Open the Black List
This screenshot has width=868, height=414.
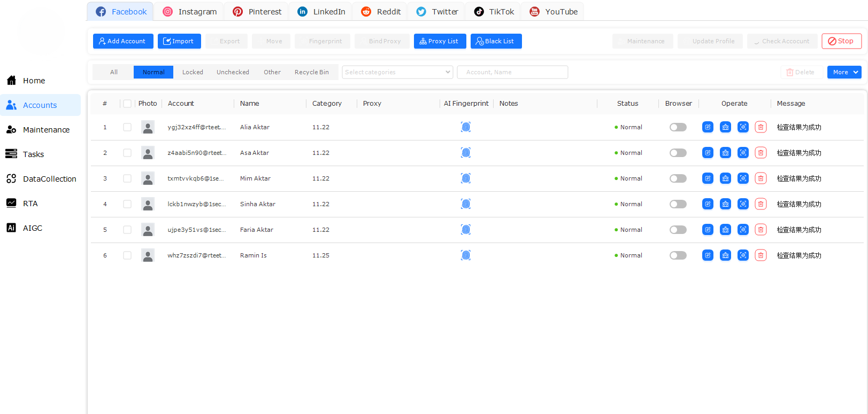tap(496, 41)
